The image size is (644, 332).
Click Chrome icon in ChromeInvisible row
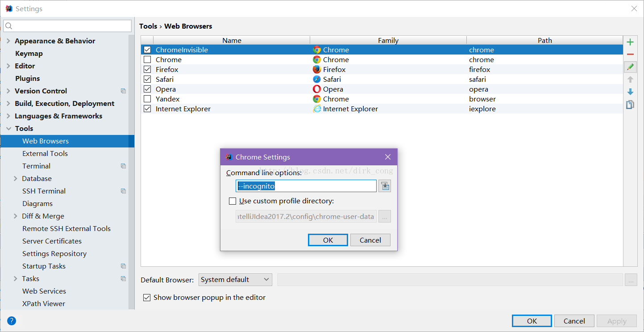(x=317, y=50)
